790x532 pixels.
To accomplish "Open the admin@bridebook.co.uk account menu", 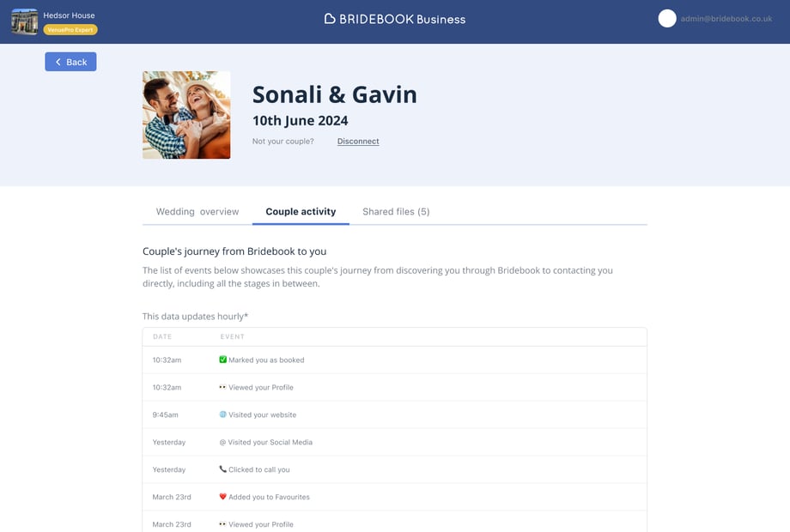I will pyautogui.click(x=726, y=19).
